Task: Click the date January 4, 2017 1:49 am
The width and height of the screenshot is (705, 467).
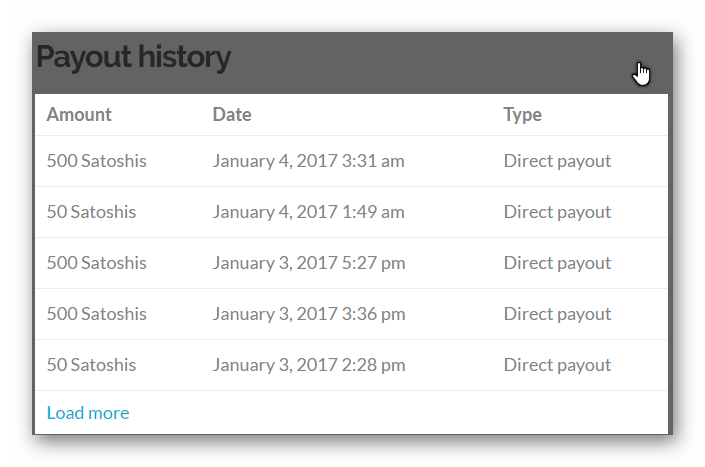Action: [x=308, y=212]
